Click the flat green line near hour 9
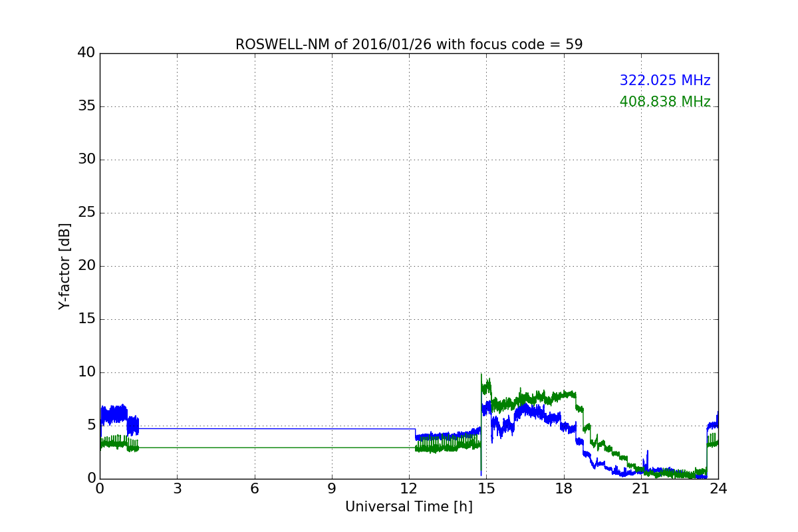Viewport: 798px width, 532px height. pyautogui.click(x=332, y=448)
